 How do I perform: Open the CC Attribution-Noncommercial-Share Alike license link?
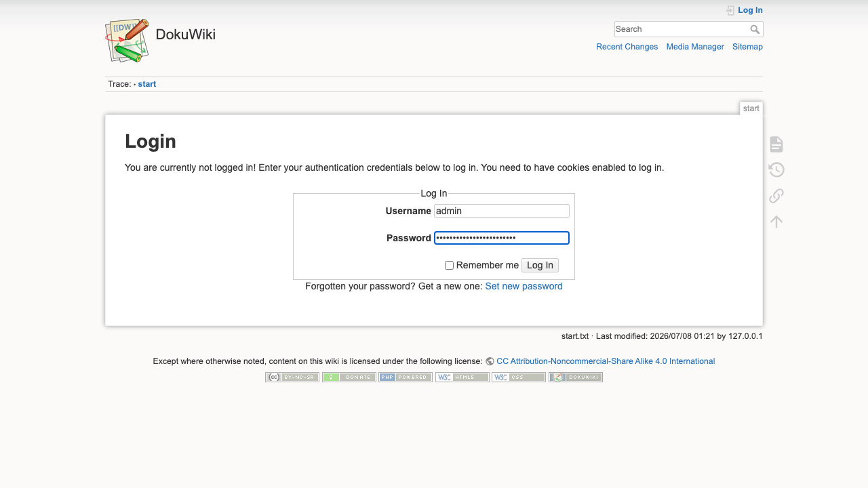606,361
